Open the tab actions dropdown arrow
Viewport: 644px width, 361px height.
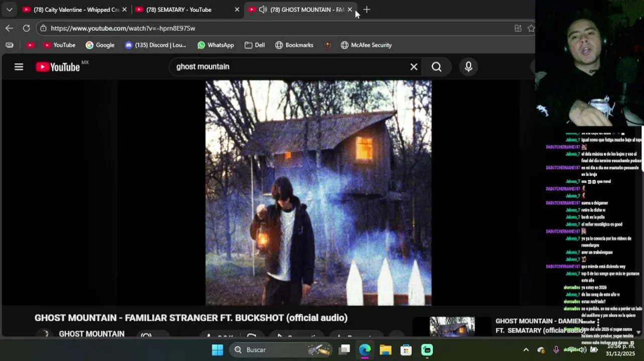(9, 10)
